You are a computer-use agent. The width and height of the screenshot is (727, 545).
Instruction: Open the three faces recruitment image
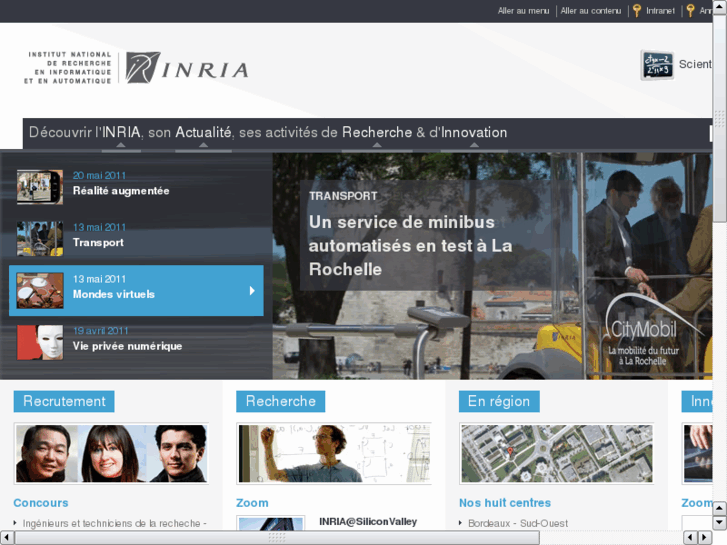point(111,454)
